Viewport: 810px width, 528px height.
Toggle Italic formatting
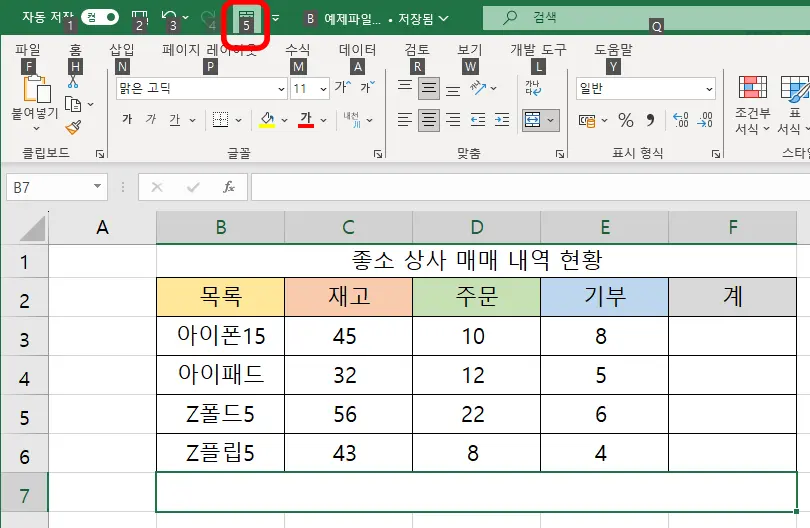[151, 120]
